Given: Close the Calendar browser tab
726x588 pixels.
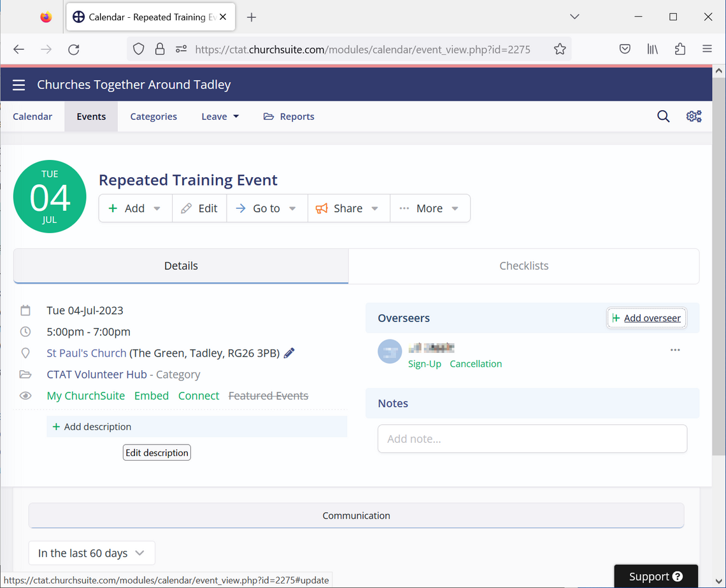Looking at the screenshot, I should coord(223,17).
